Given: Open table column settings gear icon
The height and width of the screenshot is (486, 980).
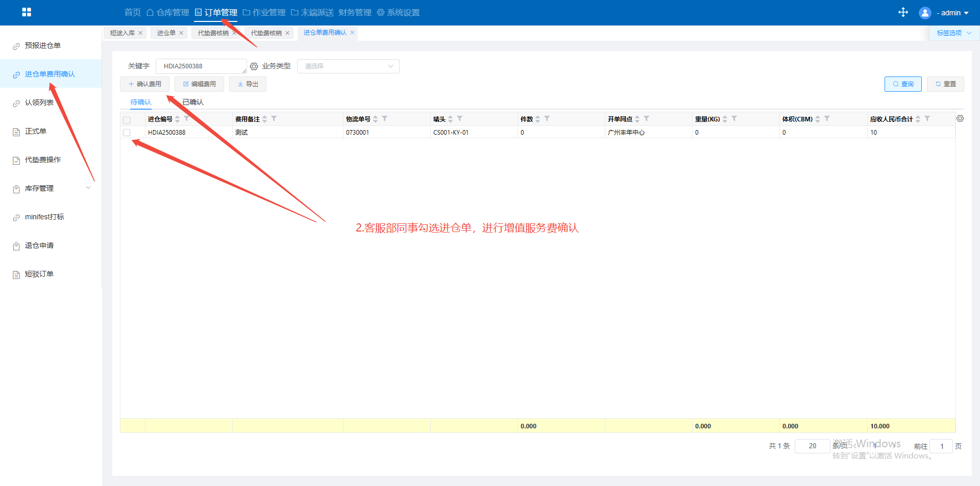Looking at the screenshot, I should pyautogui.click(x=960, y=118).
